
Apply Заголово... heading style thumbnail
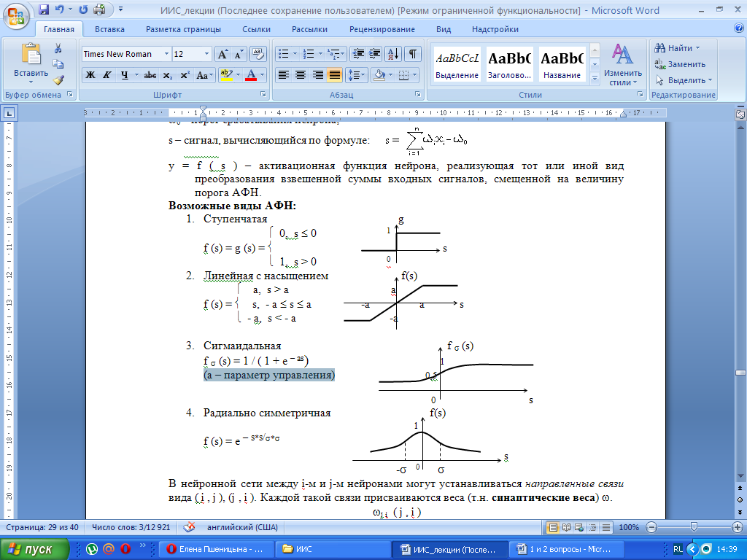(x=509, y=64)
